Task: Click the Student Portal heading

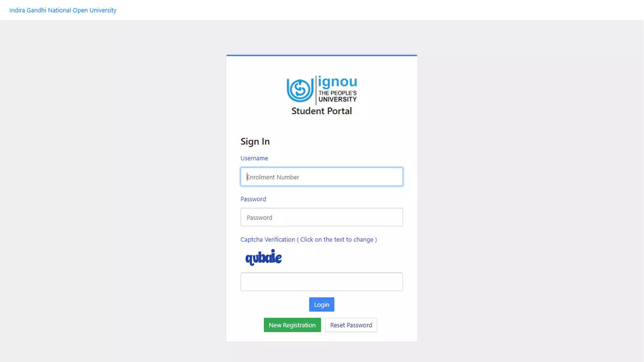Action: [322, 111]
